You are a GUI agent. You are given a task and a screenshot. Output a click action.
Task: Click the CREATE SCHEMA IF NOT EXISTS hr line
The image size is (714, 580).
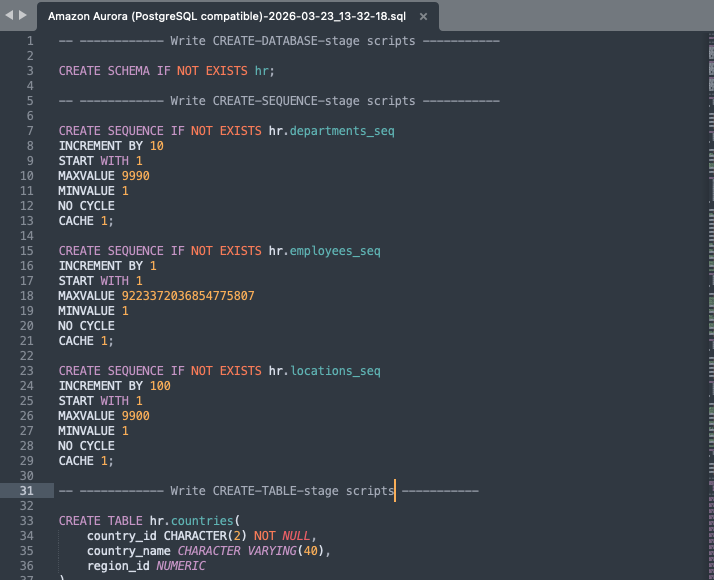point(166,71)
